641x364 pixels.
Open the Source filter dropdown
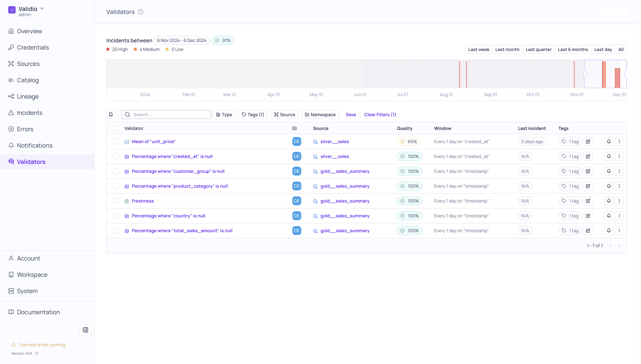(285, 115)
